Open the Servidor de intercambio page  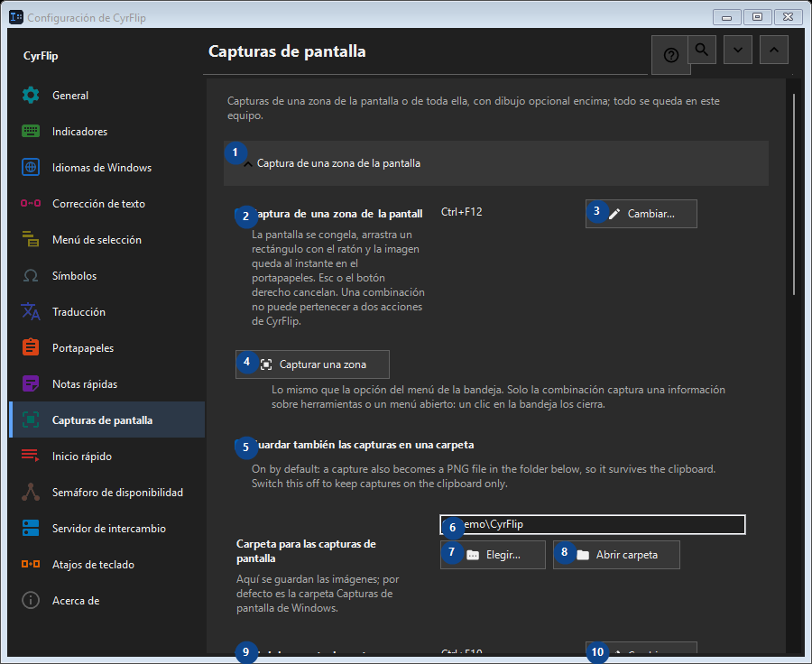pos(107,529)
